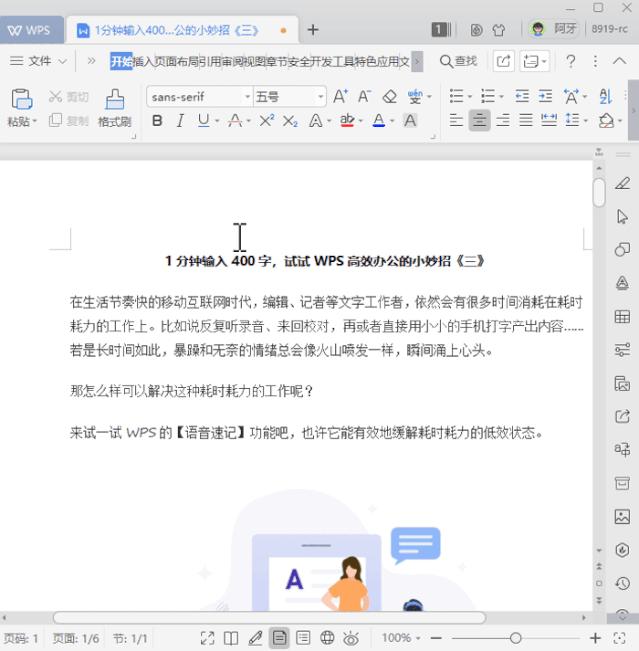Expand bullet list options arrow
Image resolution: width=639 pixels, height=651 pixels.
pos(470,97)
